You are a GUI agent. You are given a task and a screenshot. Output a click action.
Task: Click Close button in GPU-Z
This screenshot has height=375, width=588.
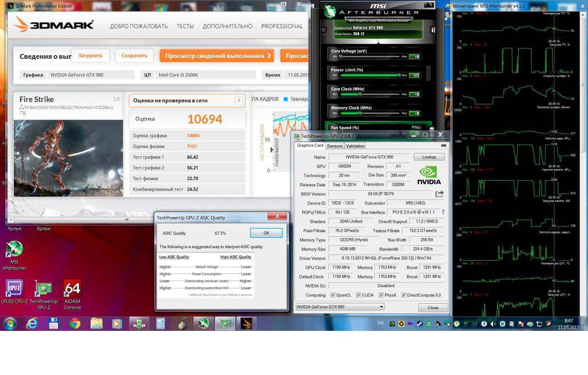(433, 307)
